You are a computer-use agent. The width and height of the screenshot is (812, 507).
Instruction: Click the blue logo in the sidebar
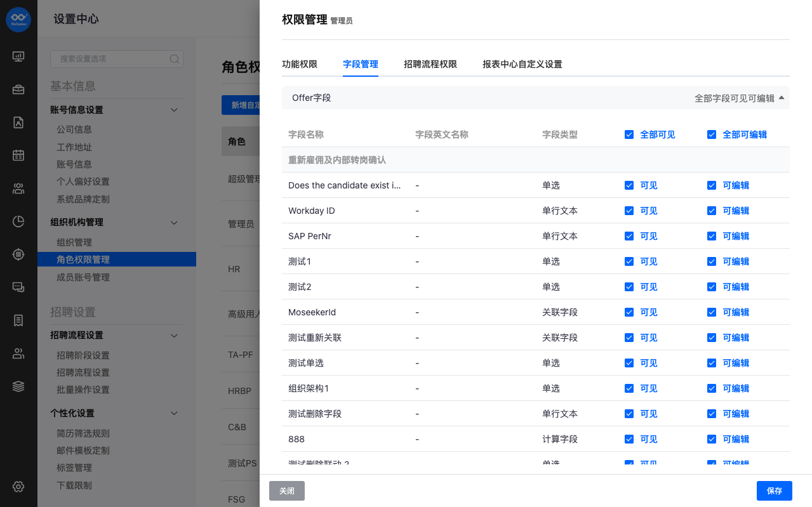tap(18, 19)
